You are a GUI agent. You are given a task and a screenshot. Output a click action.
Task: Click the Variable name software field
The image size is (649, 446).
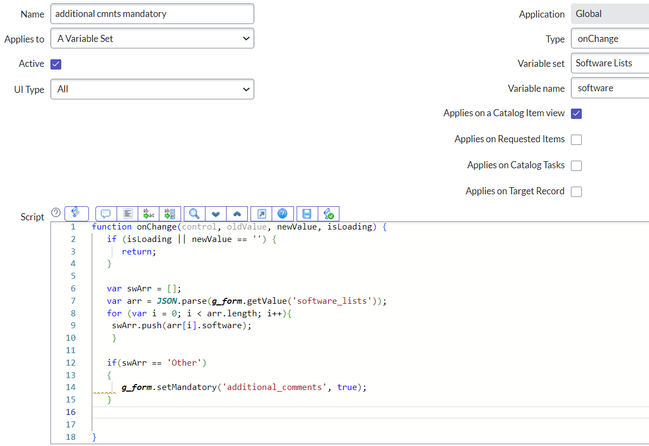coord(610,88)
